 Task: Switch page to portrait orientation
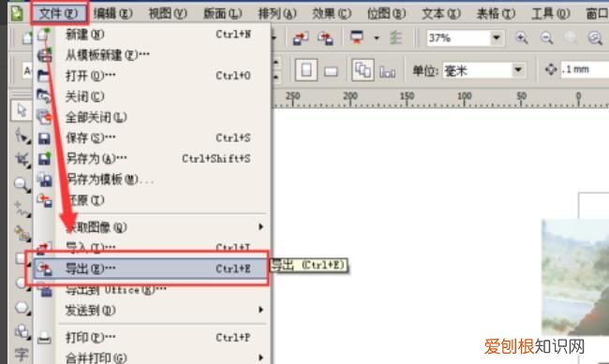(x=306, y=70)
